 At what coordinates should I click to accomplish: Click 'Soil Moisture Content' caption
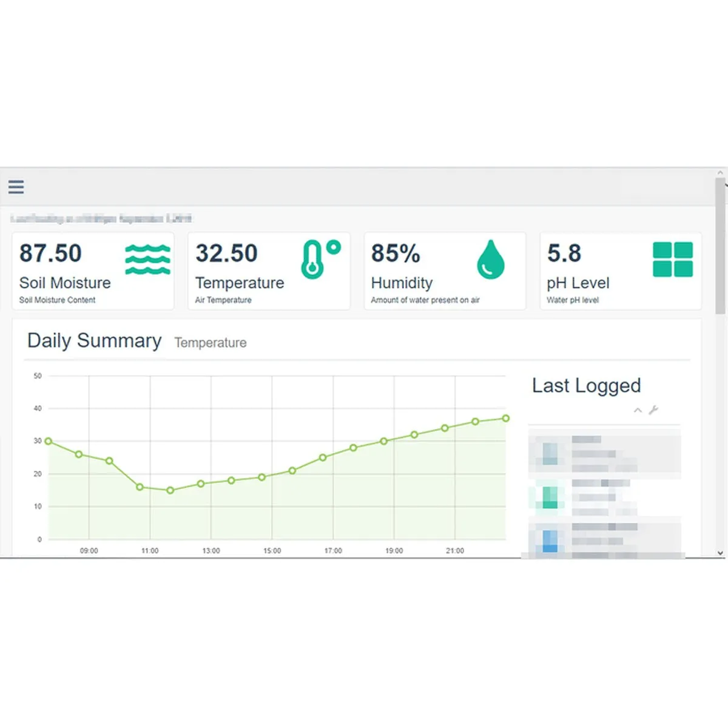click(57, 300)
